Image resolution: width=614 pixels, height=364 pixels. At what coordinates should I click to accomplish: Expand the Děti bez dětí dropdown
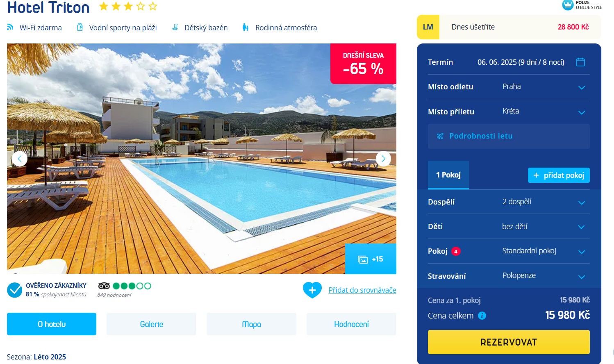point(509,227)
